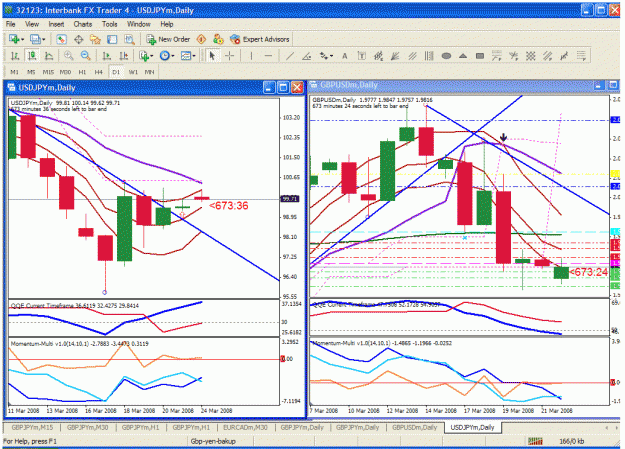Set timeframe to M15
This screenshot has width=625, height=449.
48,72
